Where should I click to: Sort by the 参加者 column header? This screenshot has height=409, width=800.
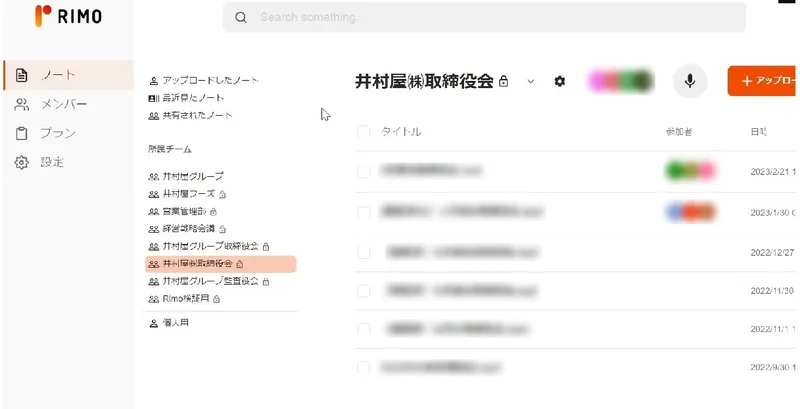[x=679, y=132]
